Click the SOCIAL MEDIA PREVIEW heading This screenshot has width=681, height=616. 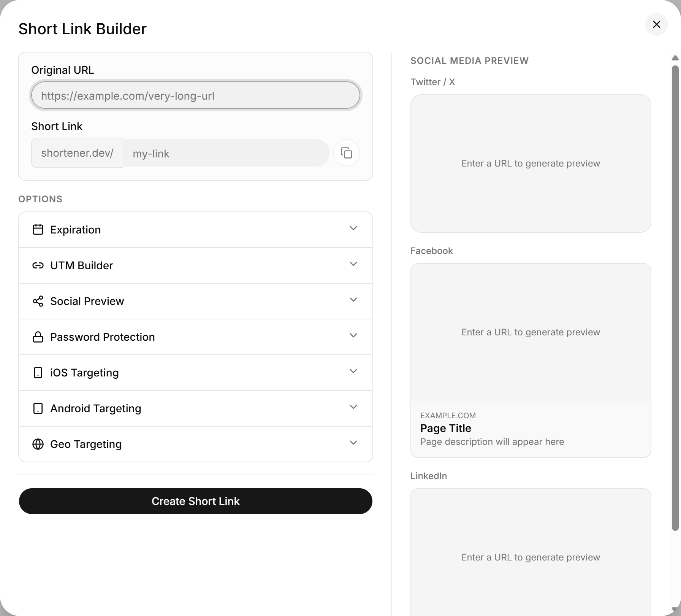pos(470,61)
